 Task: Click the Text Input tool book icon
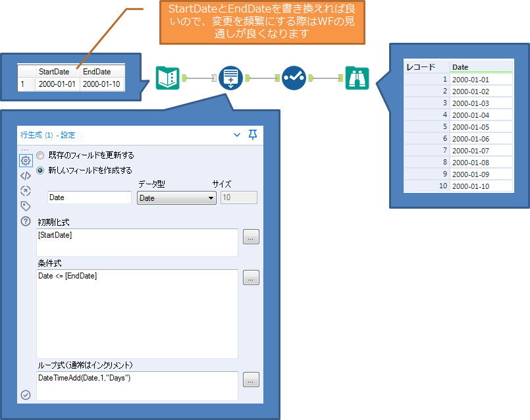coord(167,78)
